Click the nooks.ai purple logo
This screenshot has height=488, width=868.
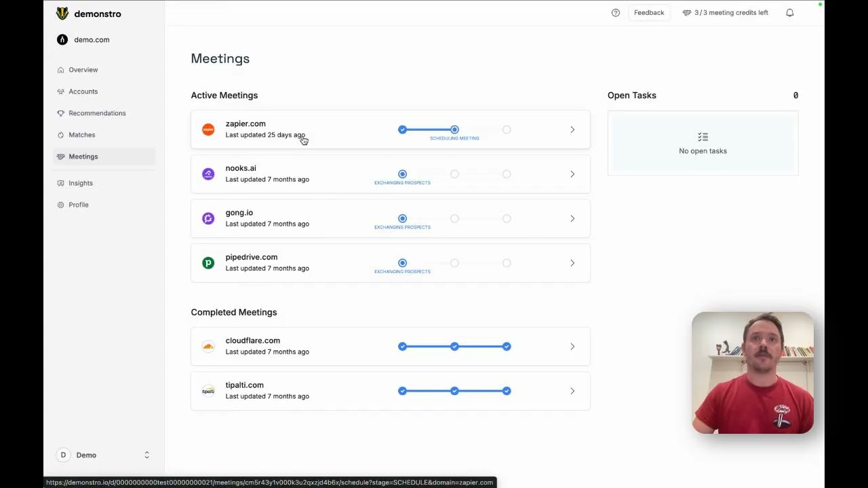point(208,174)
